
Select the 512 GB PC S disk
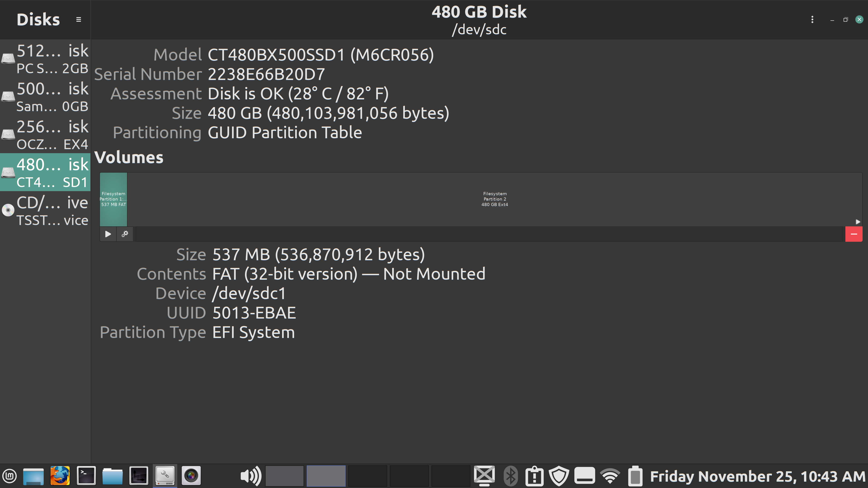coord(45,59)
